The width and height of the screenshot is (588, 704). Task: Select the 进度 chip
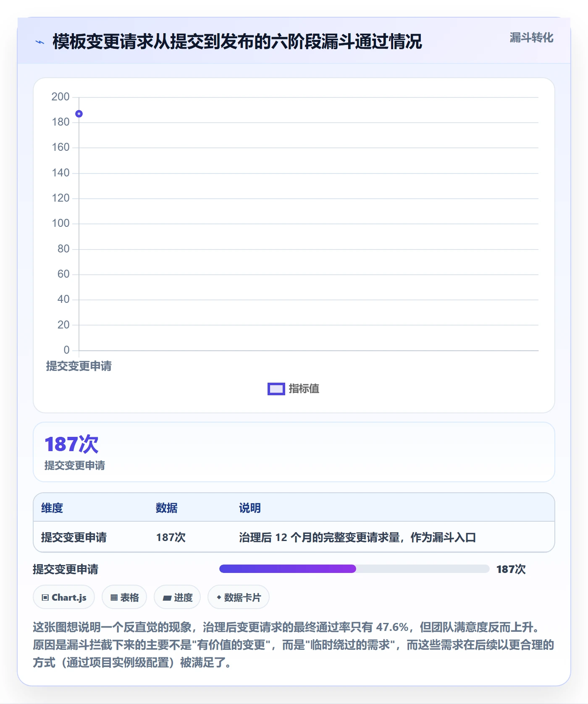[x=177, y=597]
